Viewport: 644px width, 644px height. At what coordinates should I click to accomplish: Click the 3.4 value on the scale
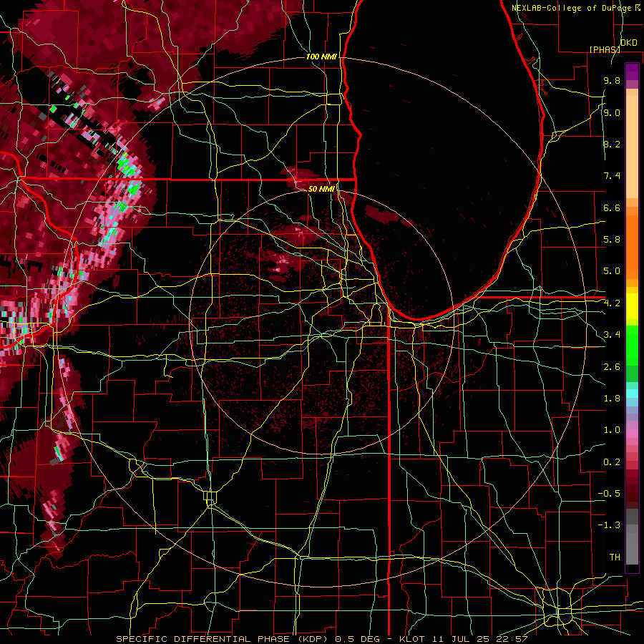[x=612, y=335]
